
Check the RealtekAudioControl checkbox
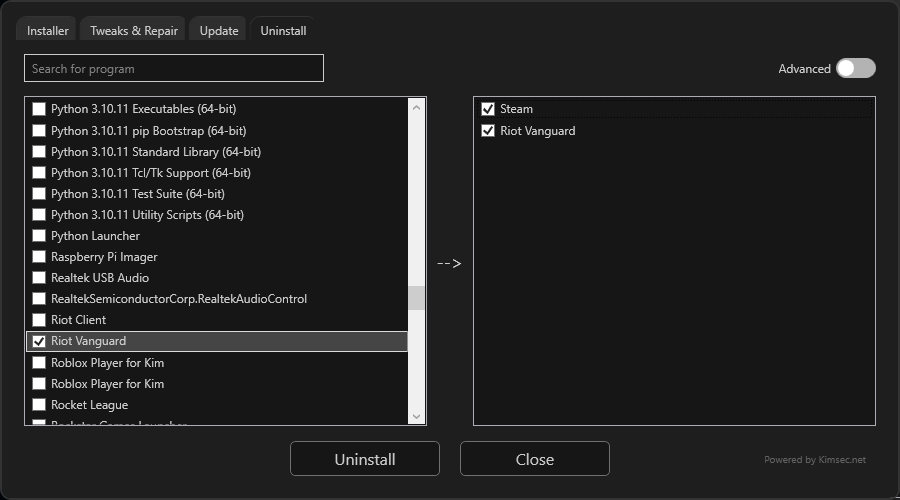[x=39, y=299]
